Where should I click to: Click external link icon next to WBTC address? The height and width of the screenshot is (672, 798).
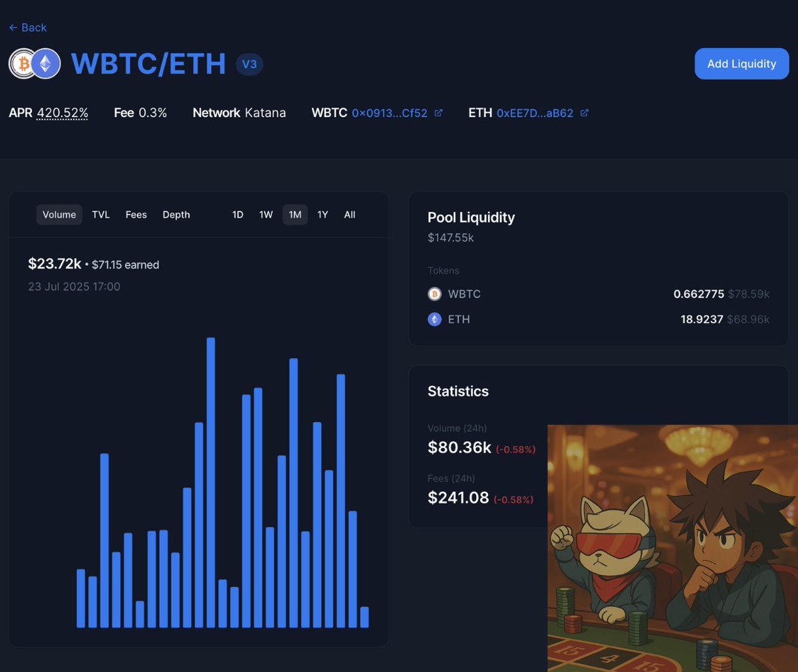(x=438, y=113)
